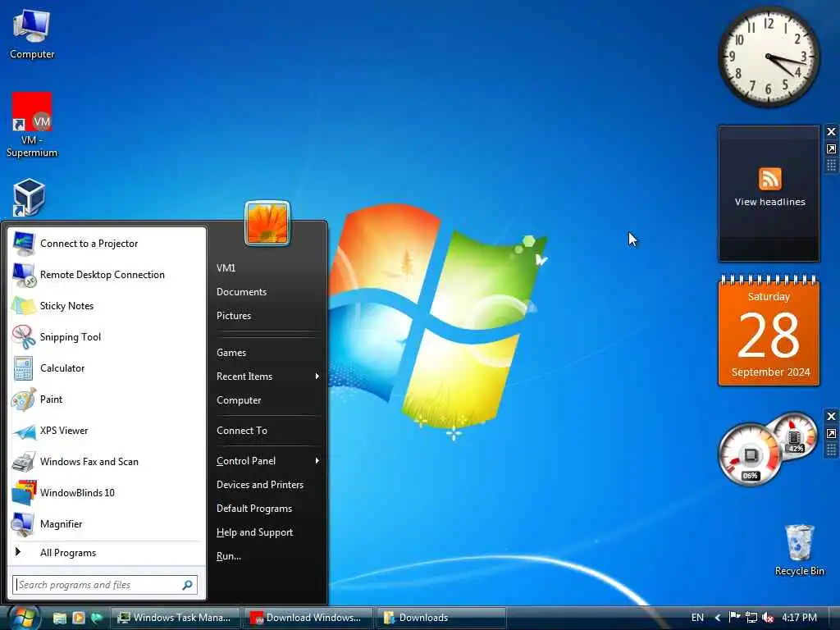This screenshot has width=840, height=630.
Task: Click the Remote Desktop Connection icon
Action: 24,275
